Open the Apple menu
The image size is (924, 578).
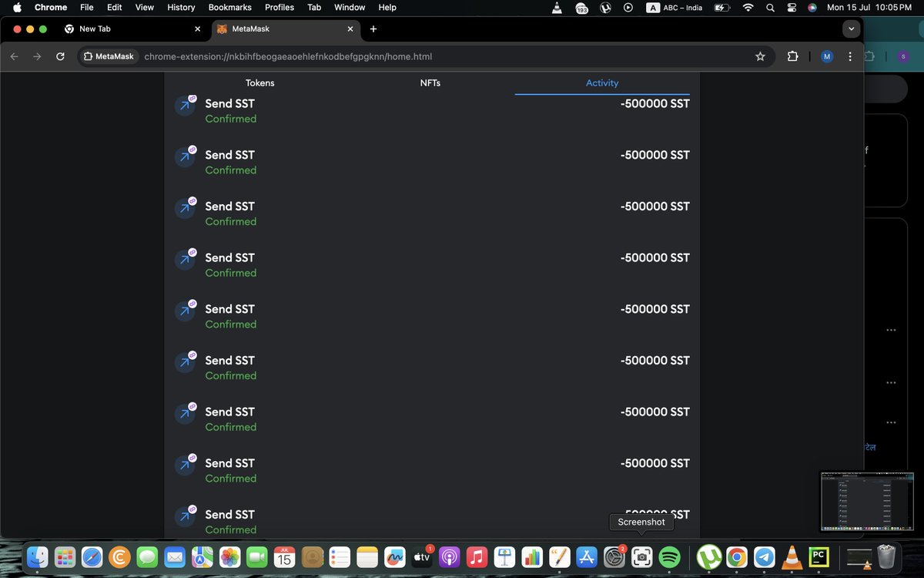(x=17, y=7)
